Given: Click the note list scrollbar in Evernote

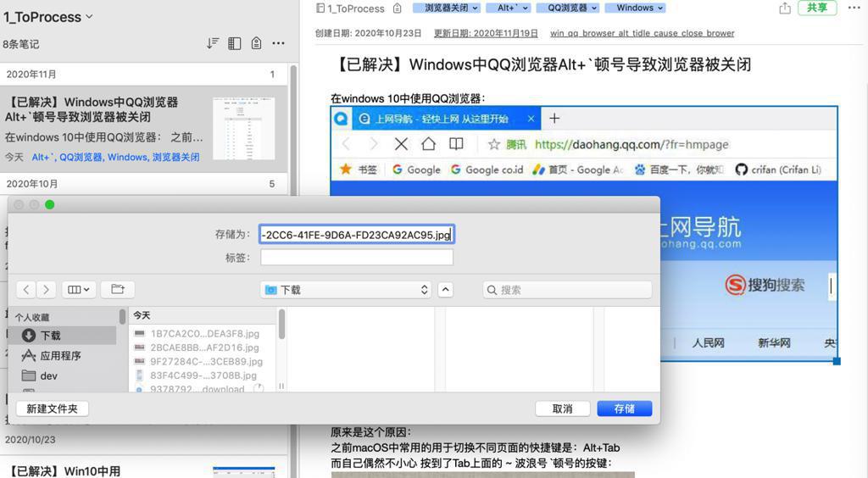Looking at the screenshot, I should (x=293, y=130).
